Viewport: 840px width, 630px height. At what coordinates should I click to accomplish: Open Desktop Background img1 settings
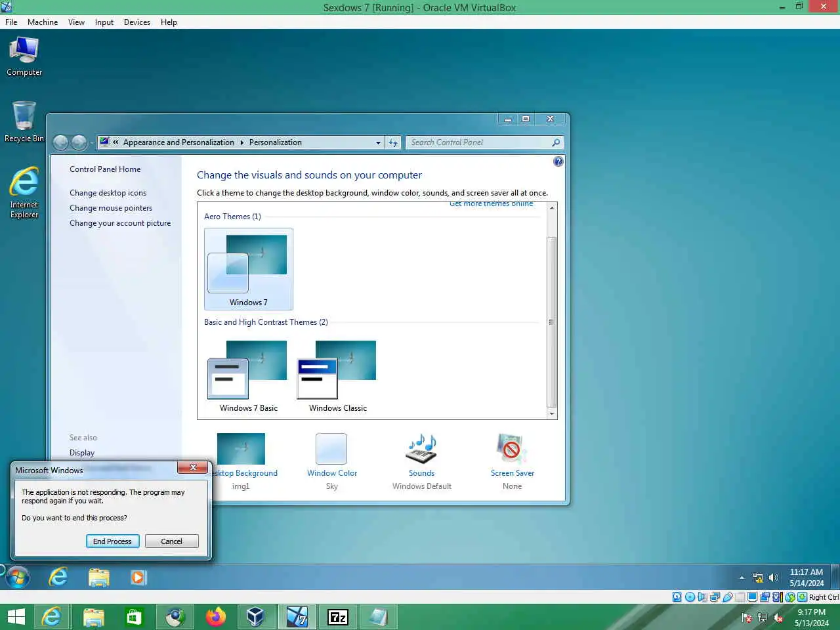(x=241, y=462)
